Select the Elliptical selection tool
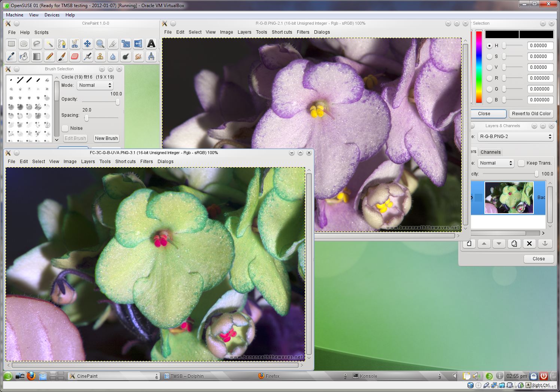The height and width of the screenshot is (392, 560). coord(24,44)
